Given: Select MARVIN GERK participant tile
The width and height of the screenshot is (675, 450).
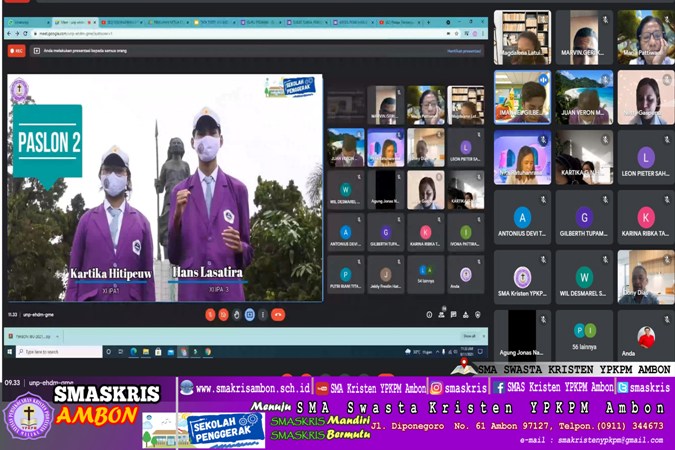Looking at the screenshot, I should 584,38.
